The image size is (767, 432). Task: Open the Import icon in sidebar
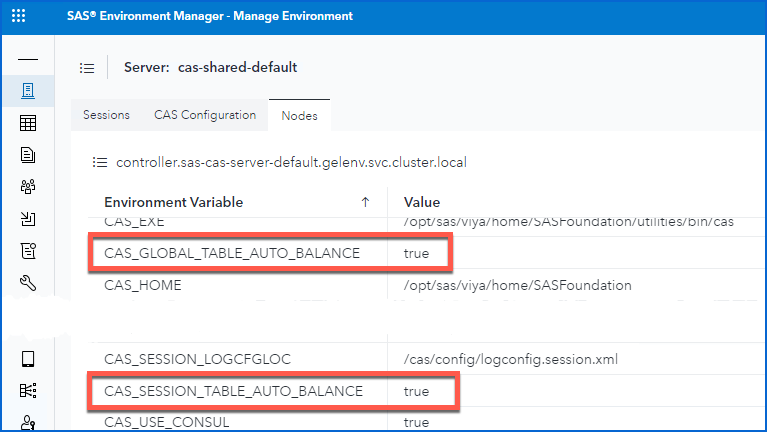coord(28,218)
